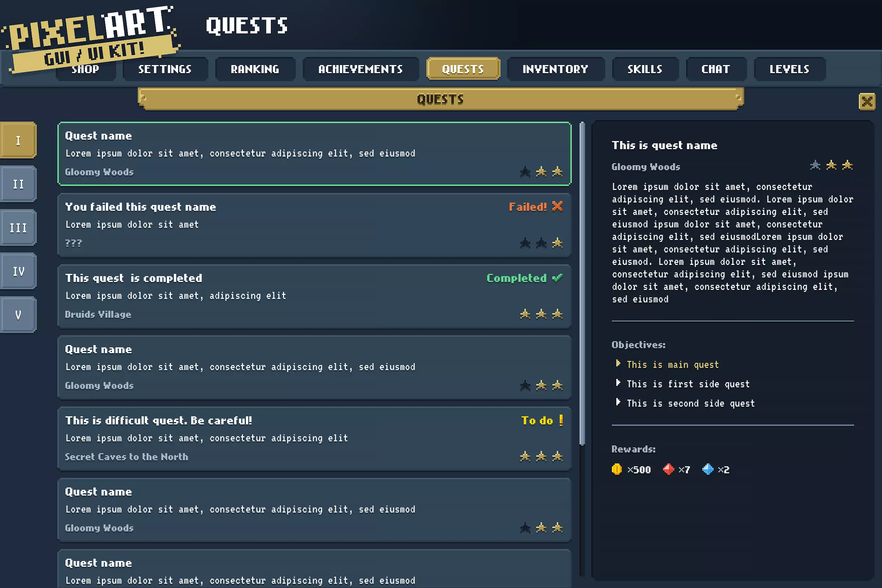Click the X icon closing Quests panel

click(x=867, y=101)
